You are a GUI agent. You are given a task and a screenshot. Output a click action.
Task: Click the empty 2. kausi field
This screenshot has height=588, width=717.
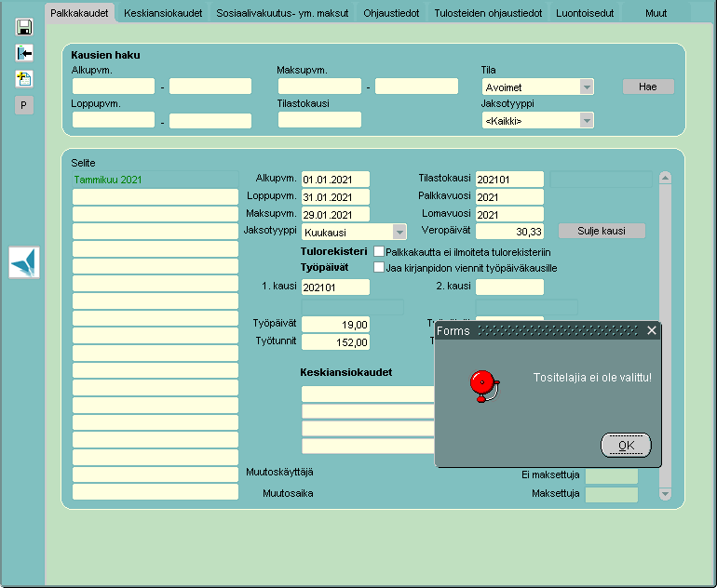pyautogui.click(x=509, y=287)
